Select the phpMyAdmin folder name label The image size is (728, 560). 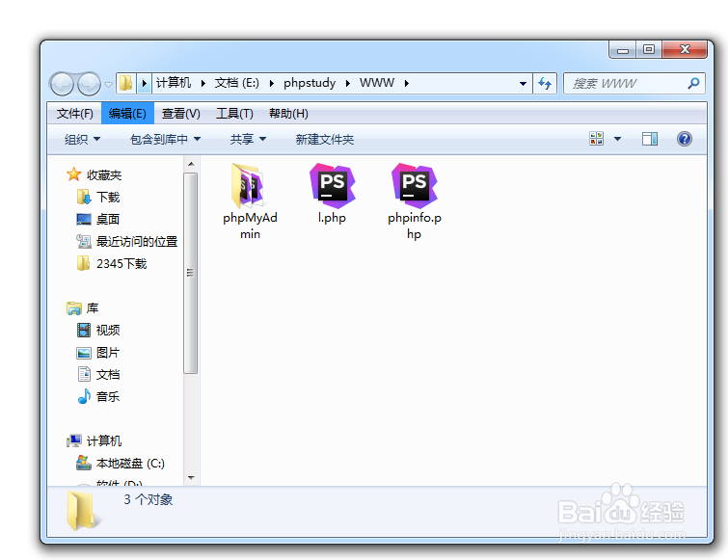tap(250, 226)
